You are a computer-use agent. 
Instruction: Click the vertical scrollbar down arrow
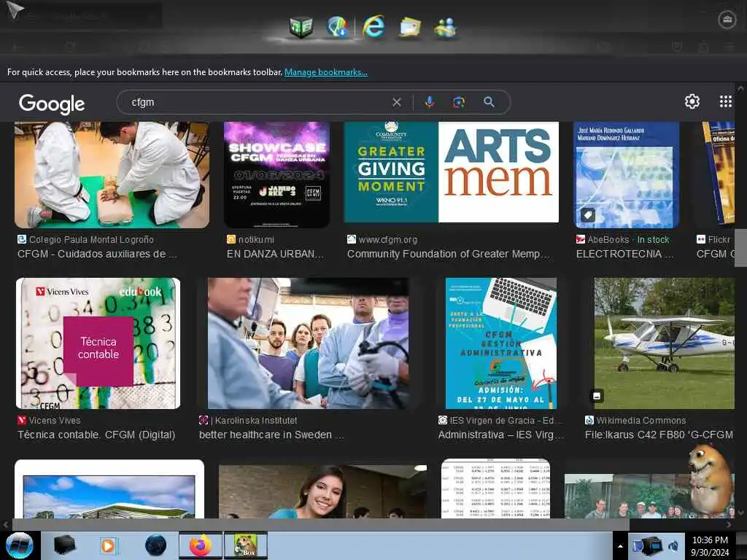pyautogui.click(x=740, y=513)
